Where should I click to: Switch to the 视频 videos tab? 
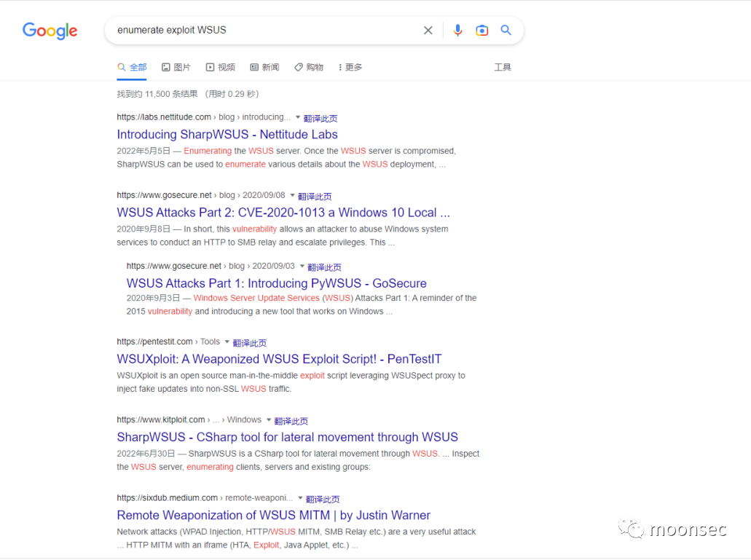click(x=221, y=67)
